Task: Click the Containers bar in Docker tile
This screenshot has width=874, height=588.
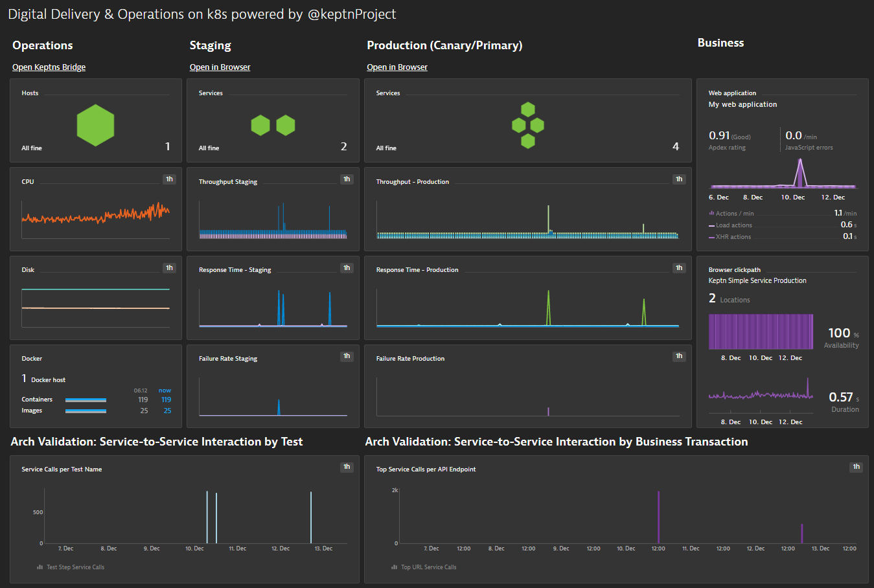Action: pyautogui.click(x=86, y=400)
